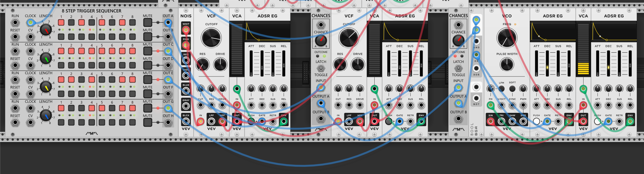
Task: Click the VCO PULSE WIDTH knob
Action: pyautogui.click(x=506, y=64)
